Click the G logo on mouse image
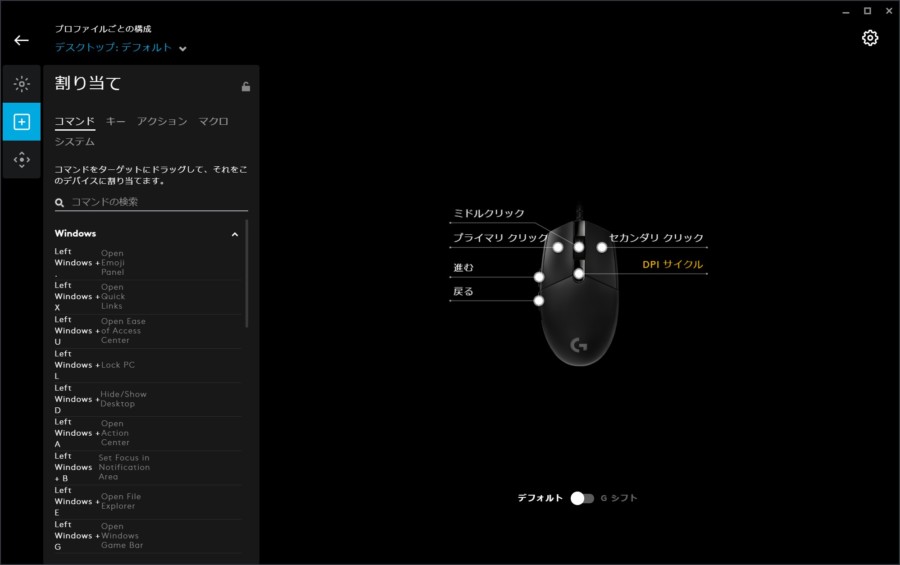Viewport: 900px width, 565px height. (578, 345)
